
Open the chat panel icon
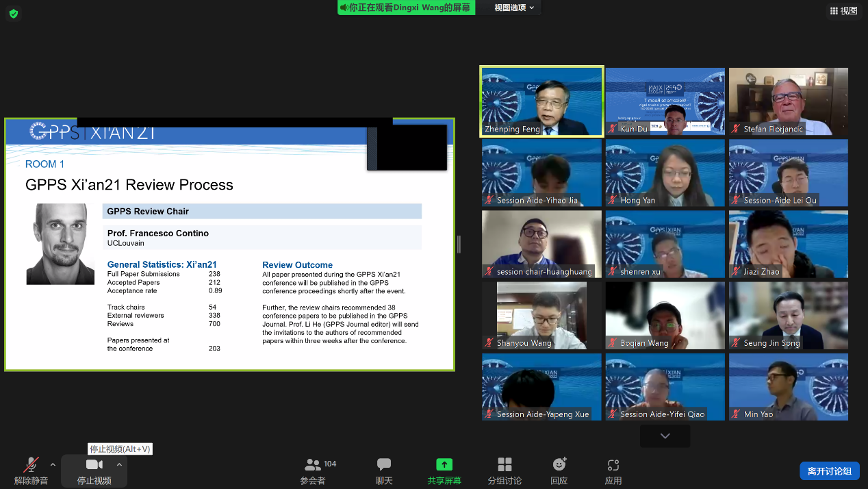pyautogui.click(x=384, y=465)
